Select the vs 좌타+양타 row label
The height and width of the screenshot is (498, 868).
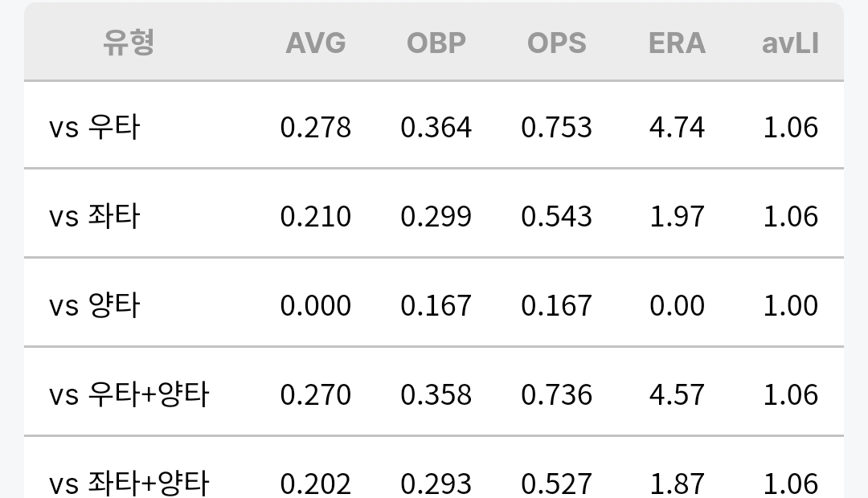point(129,483)
